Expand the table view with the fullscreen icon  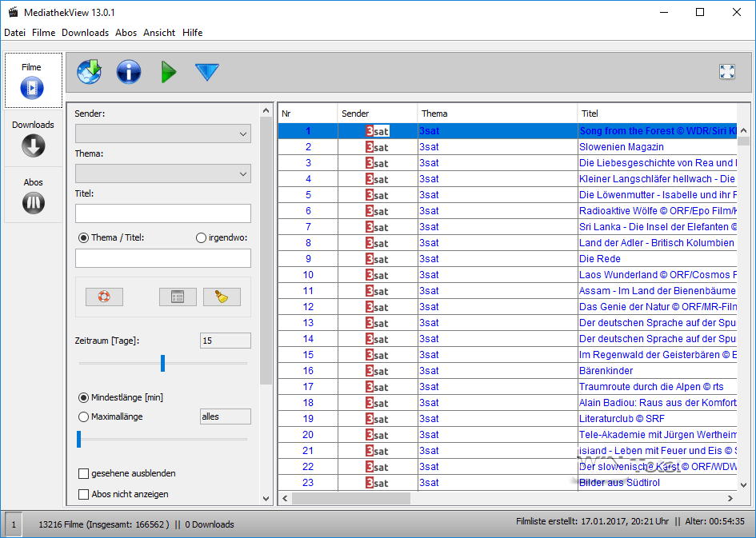726,71
